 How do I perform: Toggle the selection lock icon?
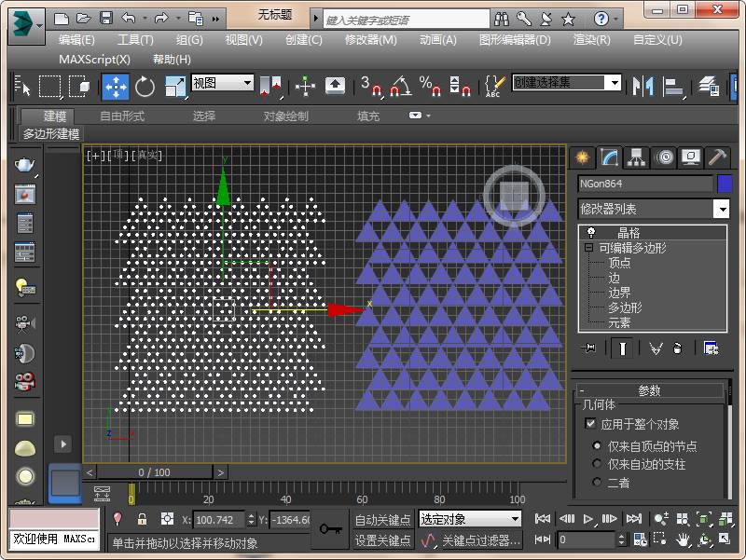[x=142, y=519]
